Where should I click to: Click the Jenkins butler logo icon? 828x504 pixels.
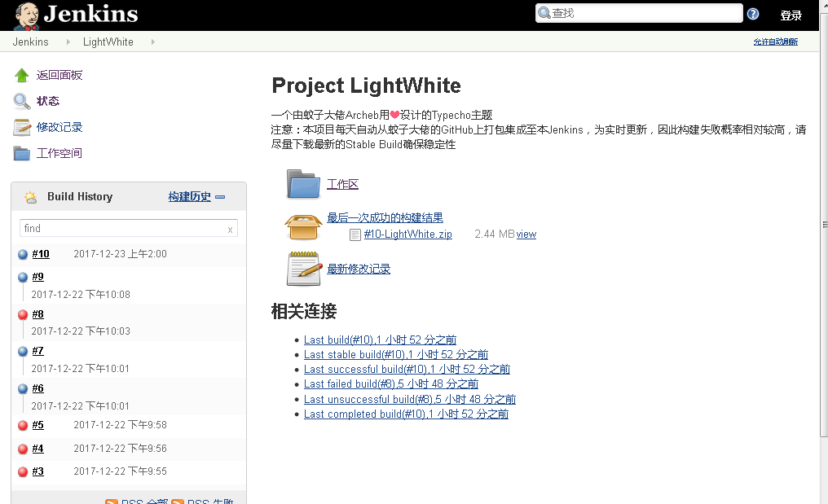(x=26, y=15)
